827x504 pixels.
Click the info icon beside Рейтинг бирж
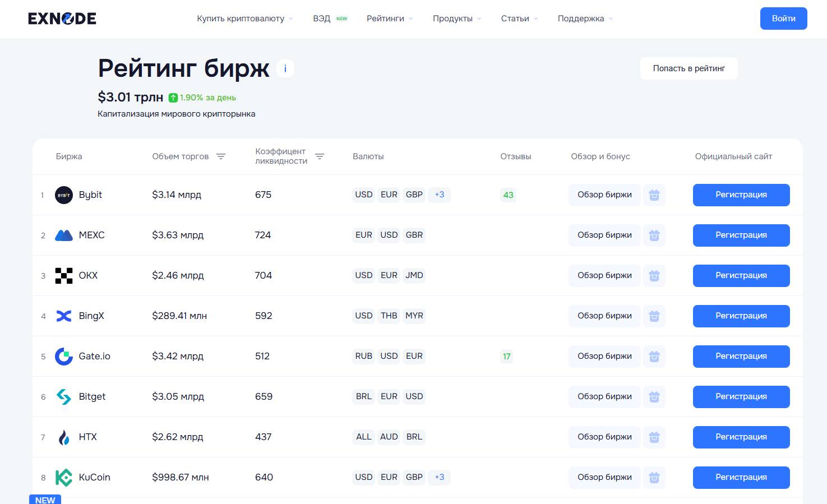click(285, 68)
